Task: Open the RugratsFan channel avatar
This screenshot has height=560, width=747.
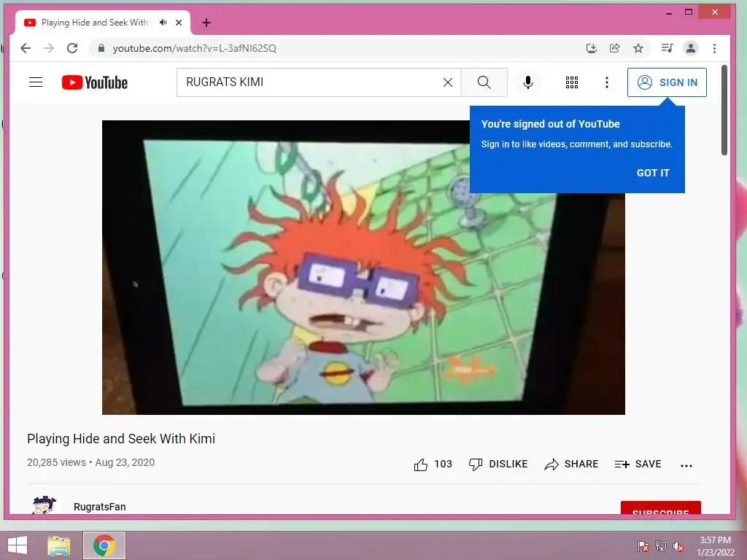Action: click(44, 505)
